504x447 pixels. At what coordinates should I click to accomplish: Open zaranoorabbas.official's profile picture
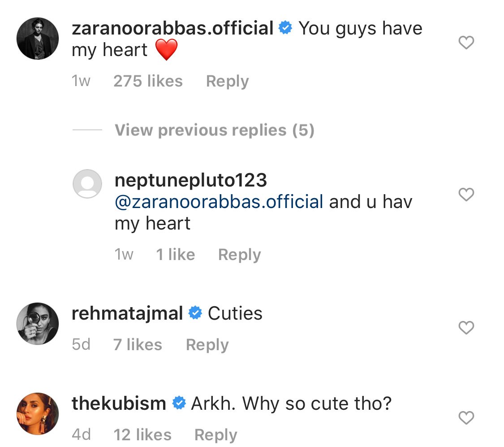click(x=38, y=39)
